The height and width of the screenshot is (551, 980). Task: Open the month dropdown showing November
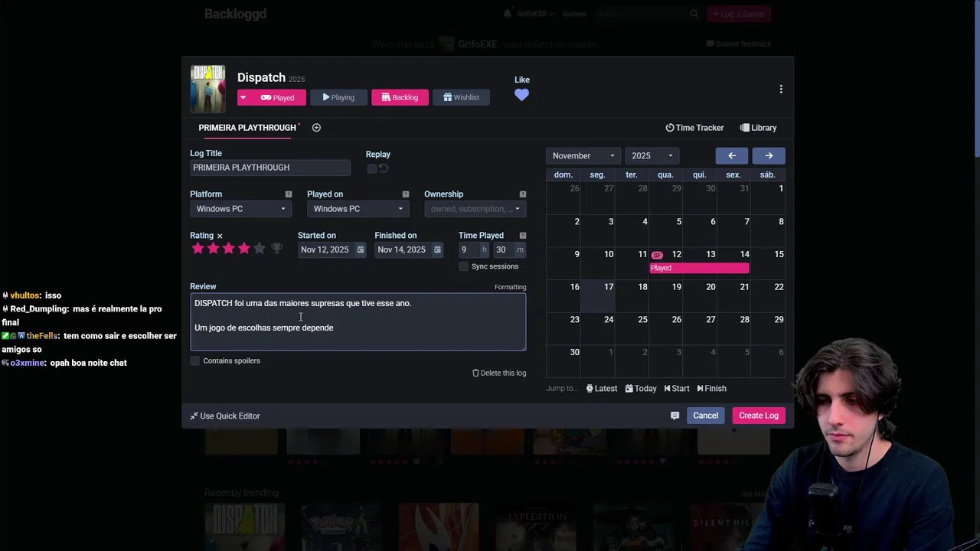click(x=583, y=155)
